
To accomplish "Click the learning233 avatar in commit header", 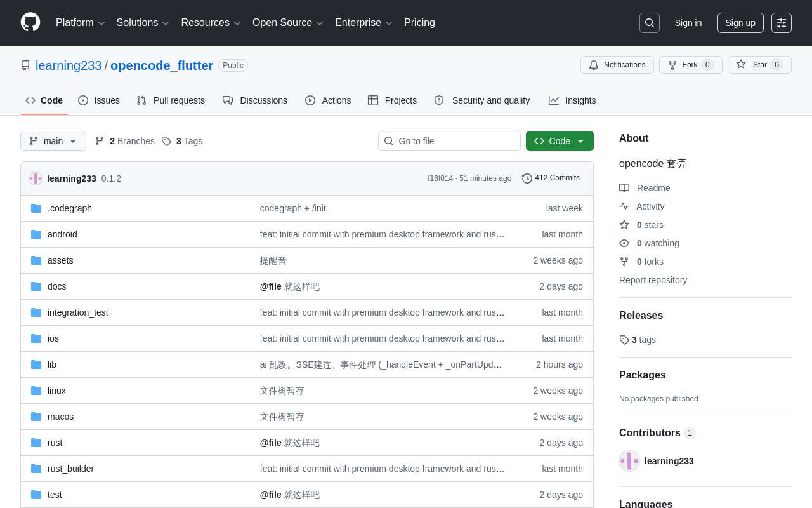I will point(36,178).
